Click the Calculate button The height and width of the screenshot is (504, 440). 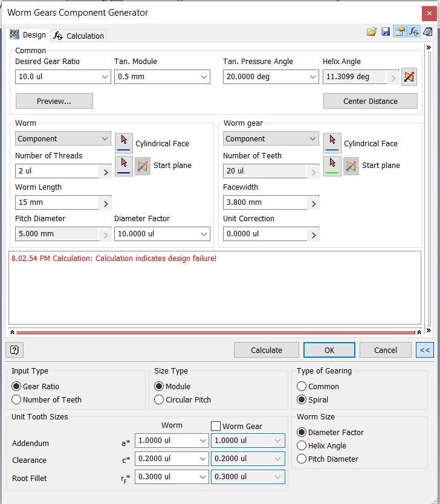coord(267,350)
